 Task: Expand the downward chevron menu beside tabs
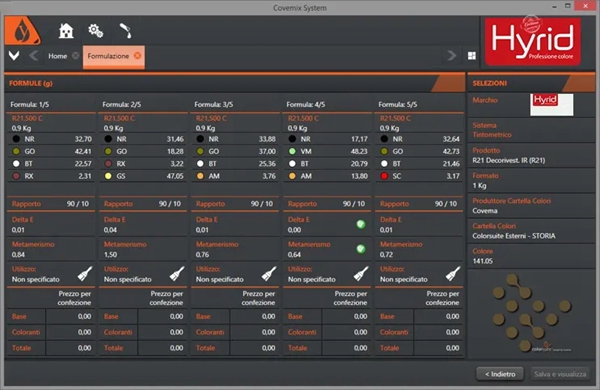pyautogui.click(x=14, y=56)
